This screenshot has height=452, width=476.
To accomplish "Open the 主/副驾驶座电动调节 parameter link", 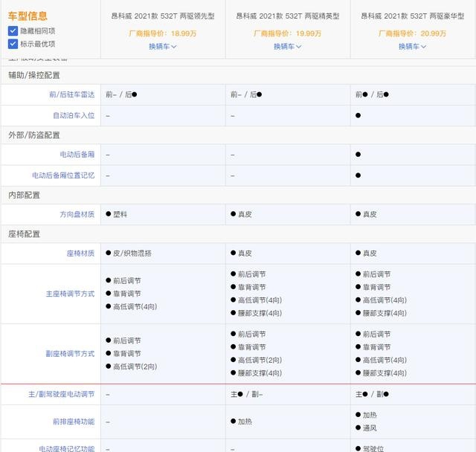I will [x=61, y=394].
